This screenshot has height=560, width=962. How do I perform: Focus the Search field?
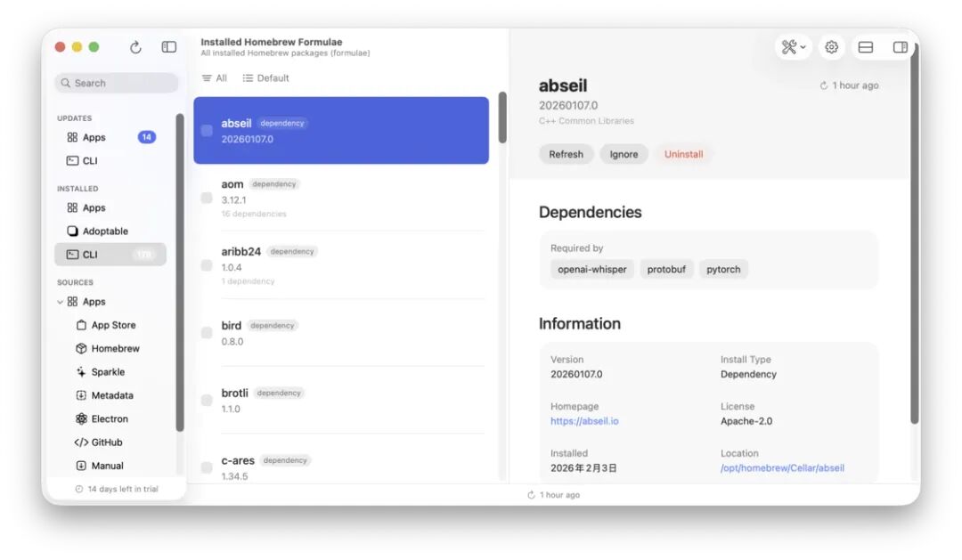point(117,83)
